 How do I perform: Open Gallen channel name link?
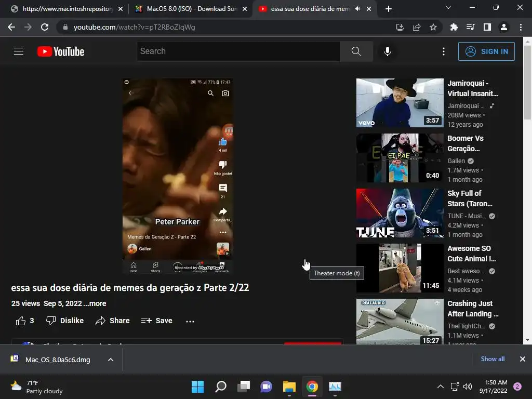click(456, 161)
